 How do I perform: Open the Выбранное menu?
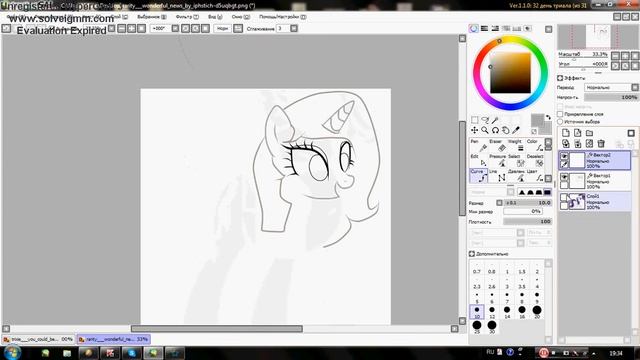pos(152,17)
